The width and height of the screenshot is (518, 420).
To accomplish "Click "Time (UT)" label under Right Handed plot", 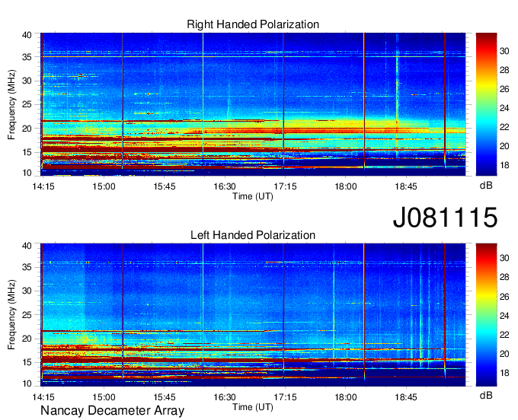I will (253, 196).
